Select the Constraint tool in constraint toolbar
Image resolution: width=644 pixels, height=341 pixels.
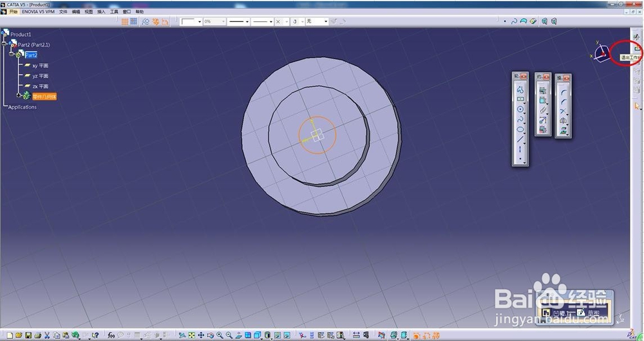[x=542, y=100]
